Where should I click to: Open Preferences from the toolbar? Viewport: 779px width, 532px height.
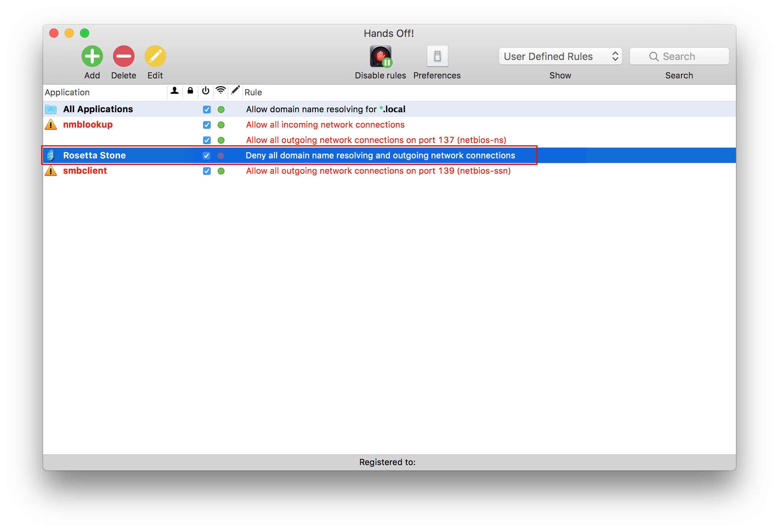437,57
